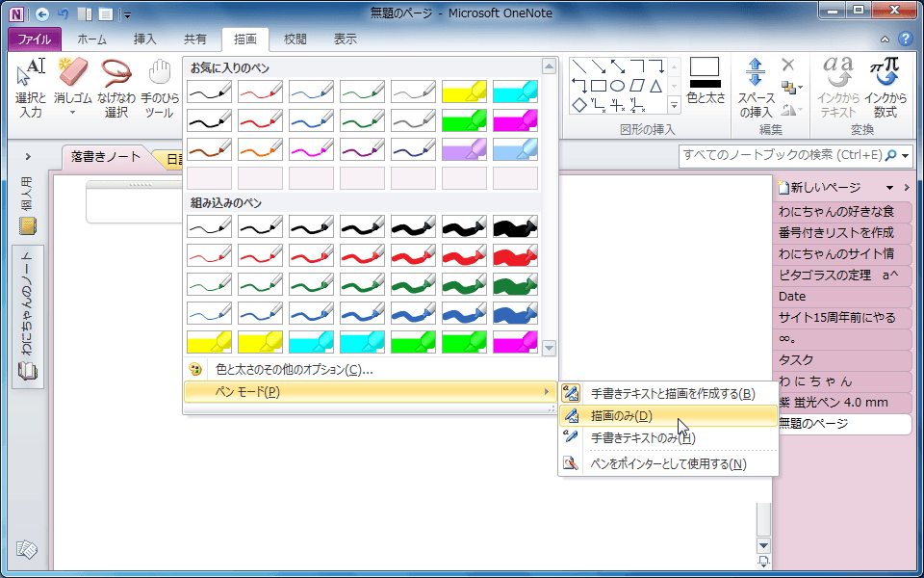Open page ピタゴラスの定理

pos(841,275)
